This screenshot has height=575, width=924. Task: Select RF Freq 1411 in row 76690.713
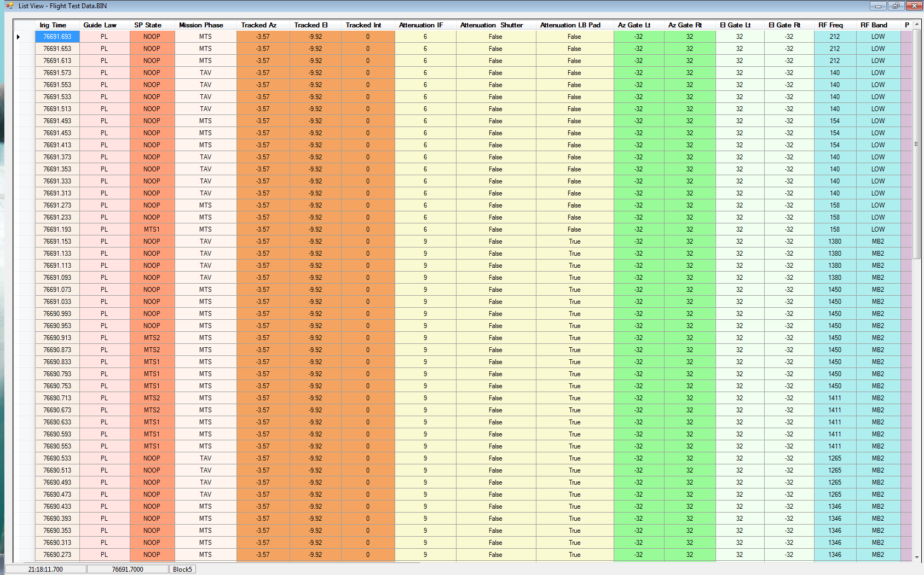[835, 398]
